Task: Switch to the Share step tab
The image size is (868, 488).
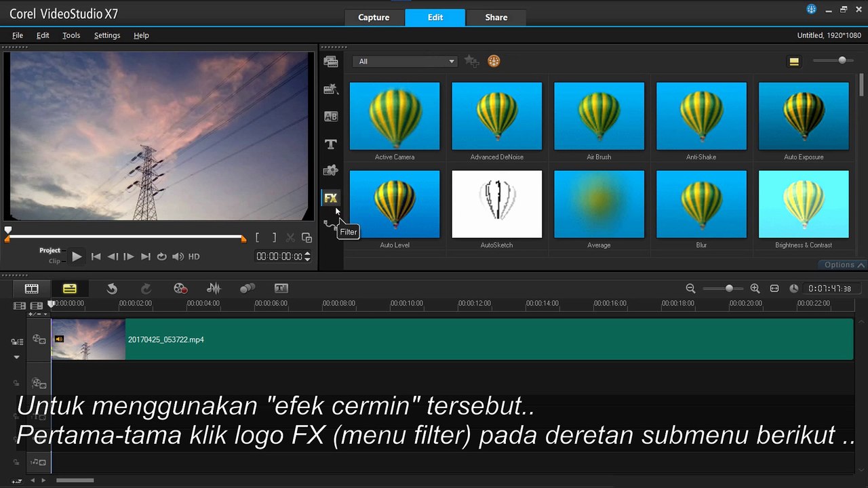Action: tap(496, 18)
